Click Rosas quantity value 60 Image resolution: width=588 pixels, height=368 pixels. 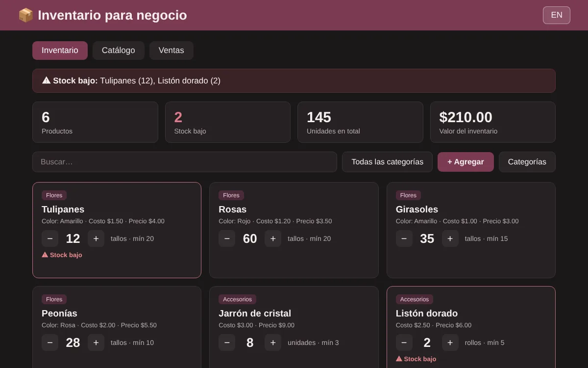[x=250, y=238]
